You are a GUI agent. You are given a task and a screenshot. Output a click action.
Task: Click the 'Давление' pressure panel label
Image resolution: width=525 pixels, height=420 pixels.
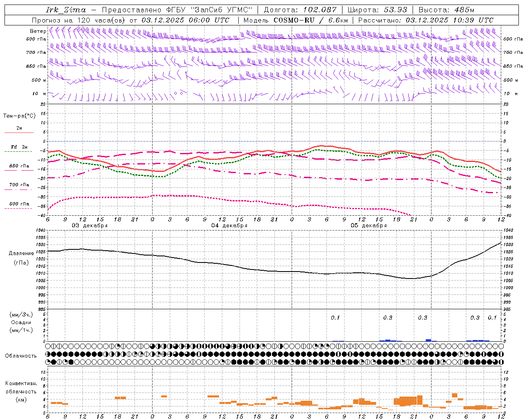pyautogui.click(x=21, y=253)
